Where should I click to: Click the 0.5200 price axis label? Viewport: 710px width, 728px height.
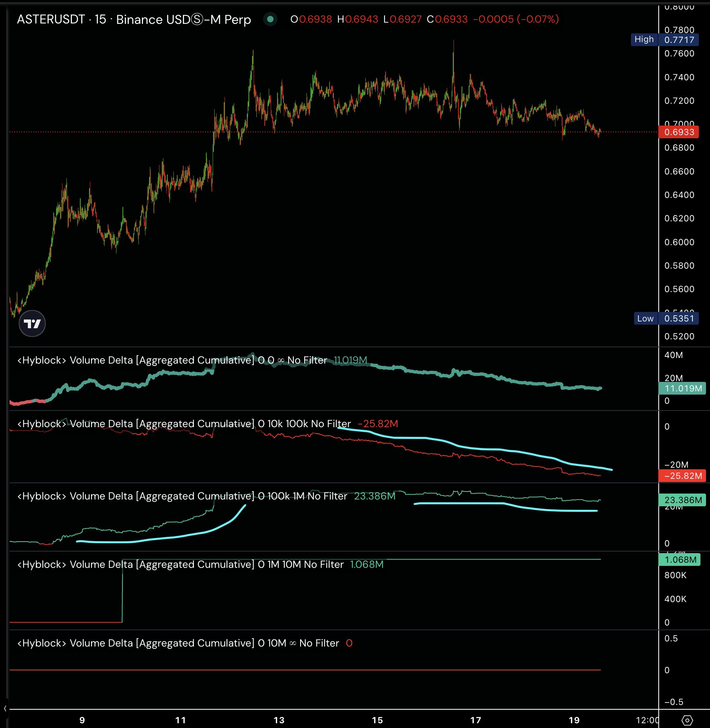click(679, 336)
